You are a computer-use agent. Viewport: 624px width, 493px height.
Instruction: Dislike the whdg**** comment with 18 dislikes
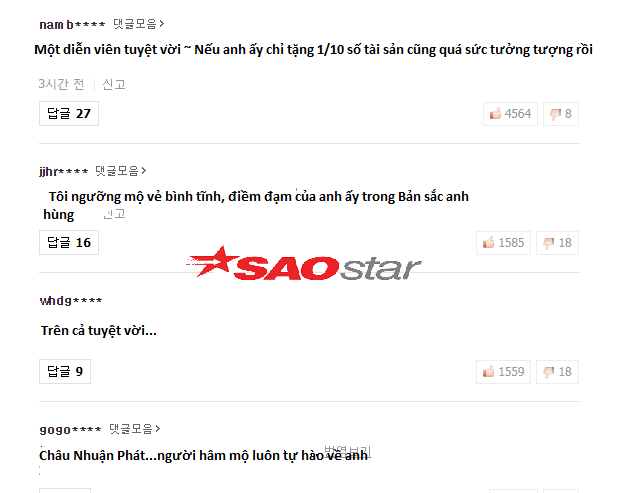(x=557, y=372)
